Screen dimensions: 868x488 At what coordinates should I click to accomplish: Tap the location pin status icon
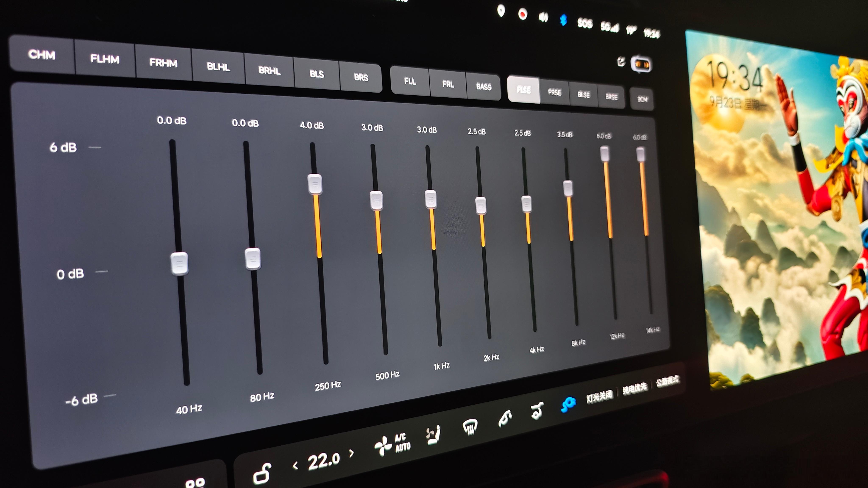point(501,11)
